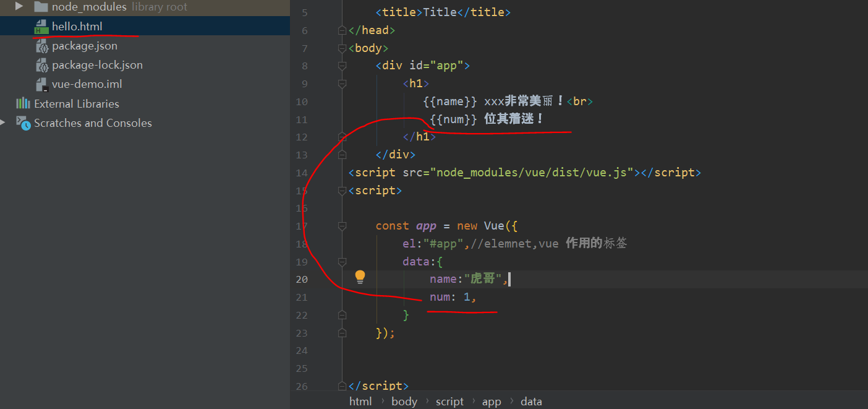Collapse the <h1> fold marker on line 9
The width and height of the screenshot is (868, 409).
343,84
